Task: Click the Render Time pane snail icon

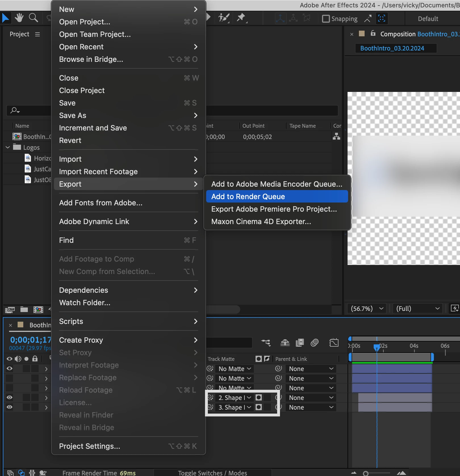Action: tap(43, 473)
